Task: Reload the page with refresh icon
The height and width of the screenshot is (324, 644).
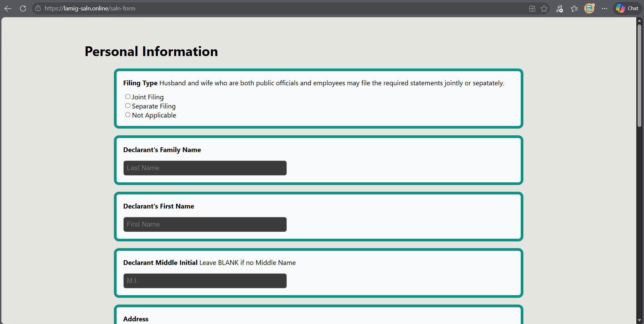Action: click(x=23, y=8)
